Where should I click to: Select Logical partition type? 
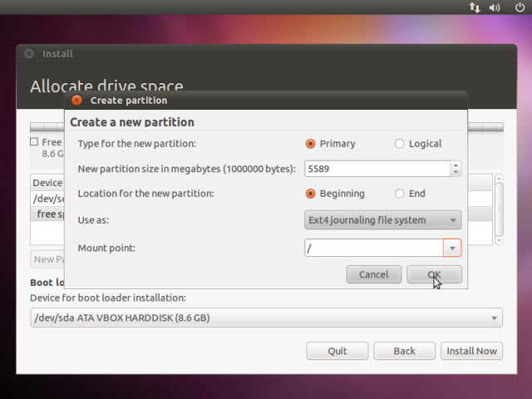click(399, 144)
